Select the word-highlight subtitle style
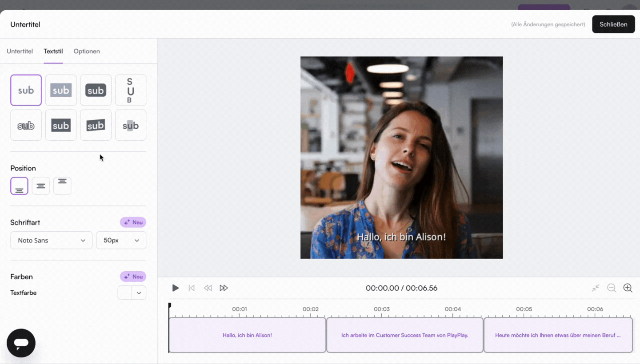The image size is (640, 364). (x=131, y=125)
